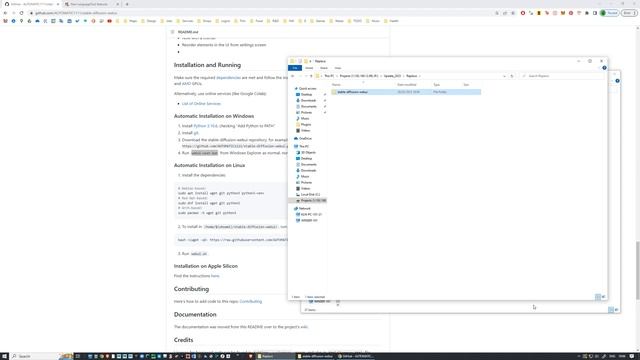Switch to the GitHub browser tab
640x360 pixels.
[x=31, y=4]
